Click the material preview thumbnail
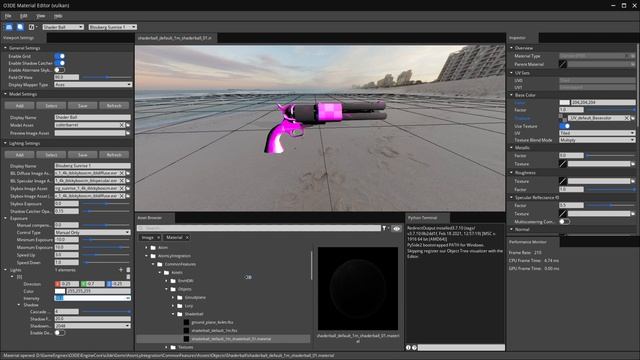Viewport: 640px width, 360px height. pos(358,288)
